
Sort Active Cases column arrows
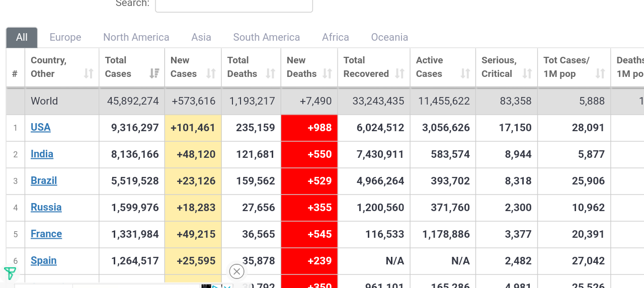pos(465,74)
